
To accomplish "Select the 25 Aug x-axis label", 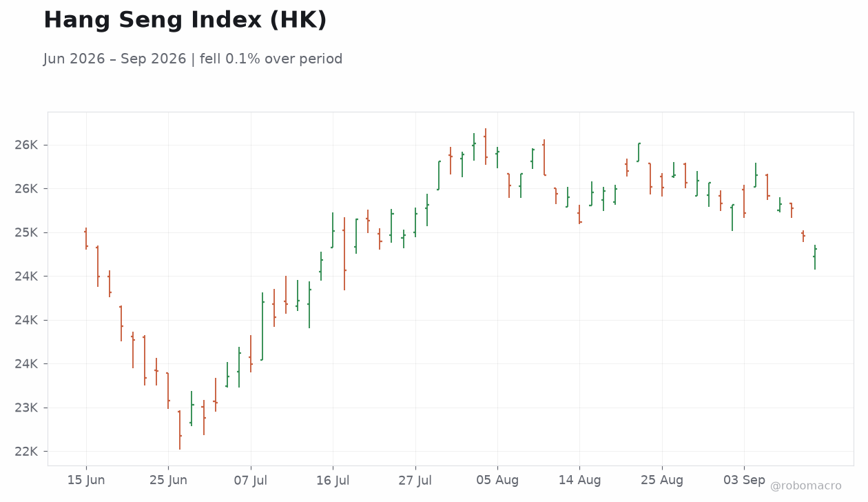I will [662, 480].
